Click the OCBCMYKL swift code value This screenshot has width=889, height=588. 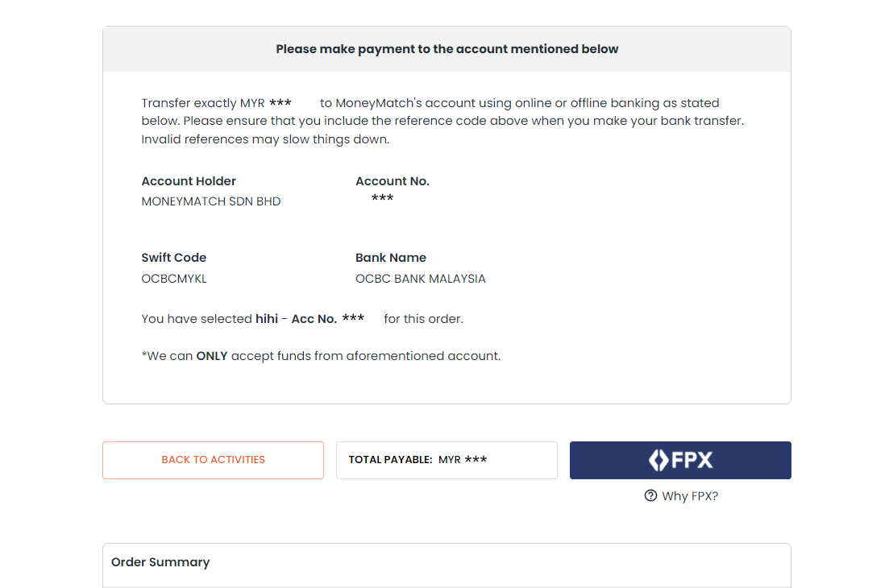(x=174, y=279)
